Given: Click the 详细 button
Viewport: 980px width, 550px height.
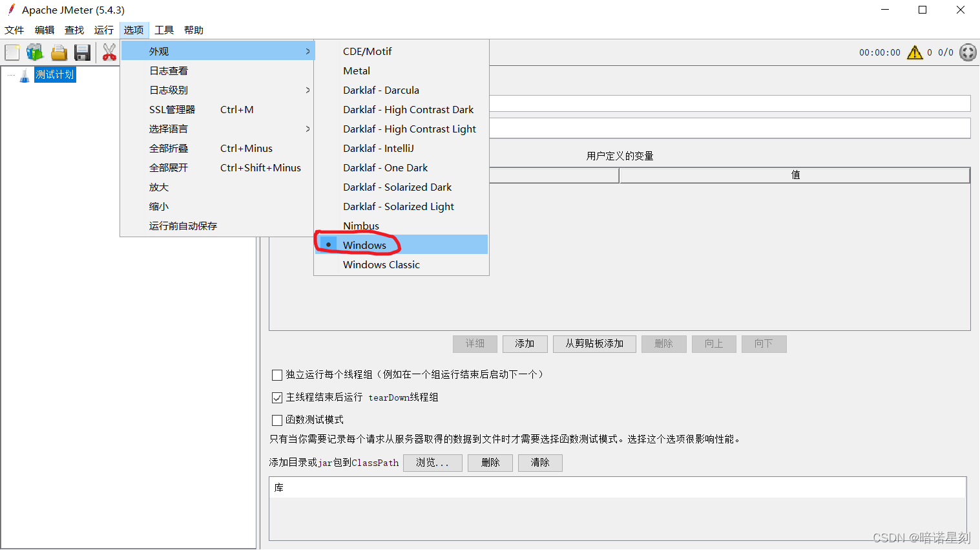Looking at the screenshot, I should 475,344.
